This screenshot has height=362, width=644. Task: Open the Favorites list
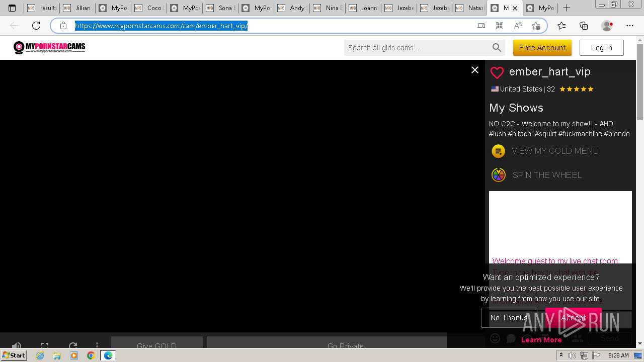pos(561,26)
